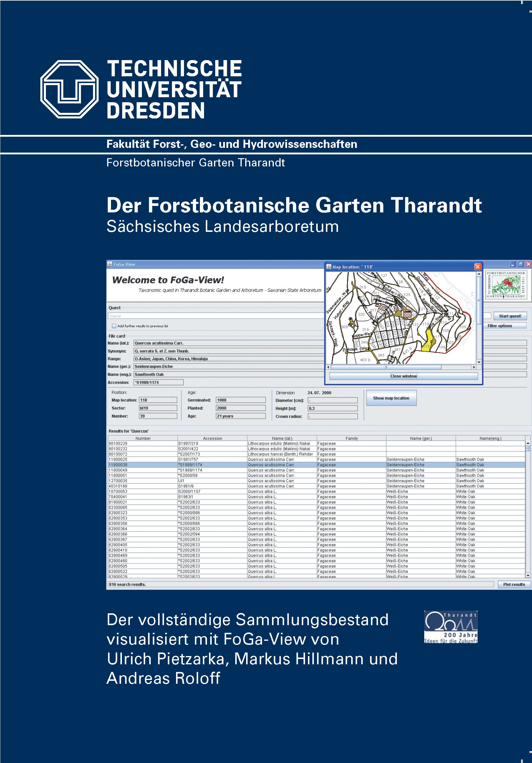Click results table scroll up arrow
Image resolution: width=532 pixels, height=763 pixels.
click(528, 443)
